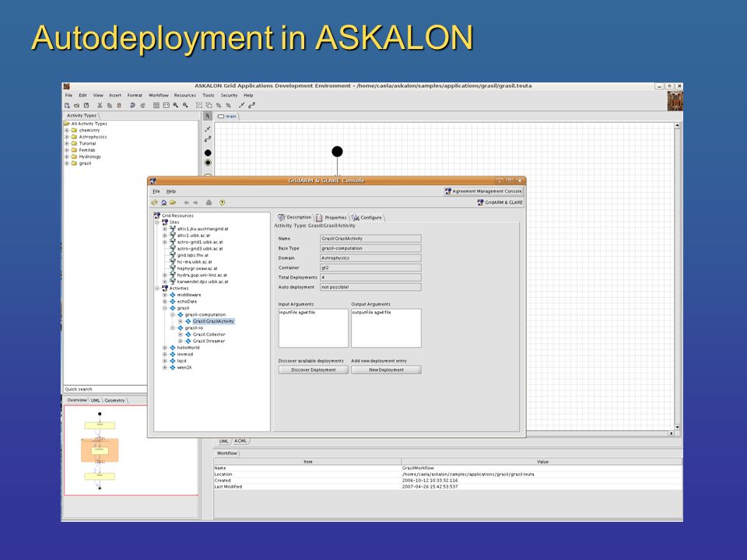
Task: Click the grid layout lines icon in ASKALON toolbar
Action: (x=156, y=105)
